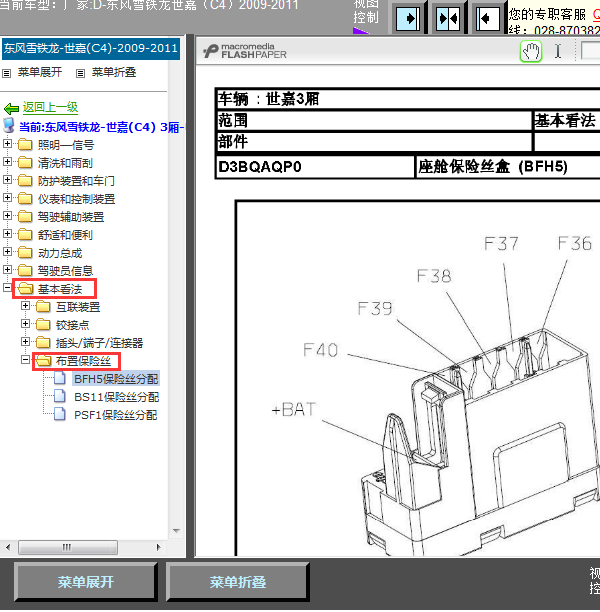This screenshot has width=600, height=612.
Task: Select the FlashPaper hand pan tool
Action: coord(531,52)
